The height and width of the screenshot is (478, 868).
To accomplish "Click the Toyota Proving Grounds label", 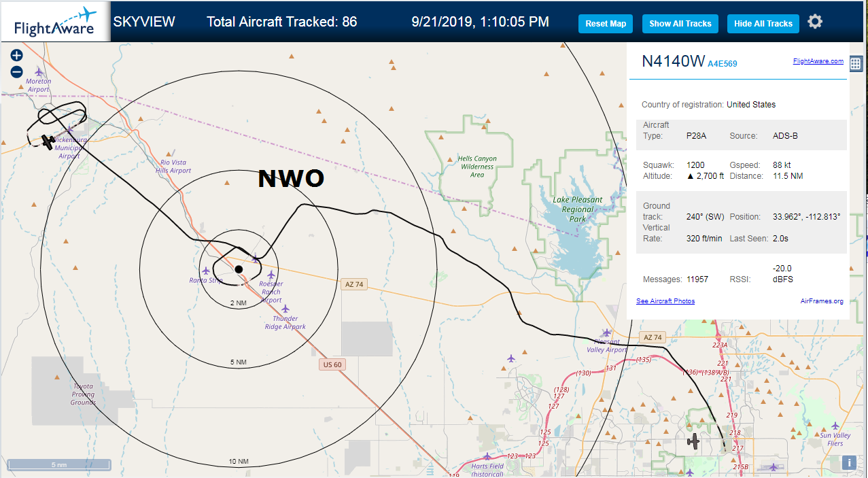I will point(83,394).
